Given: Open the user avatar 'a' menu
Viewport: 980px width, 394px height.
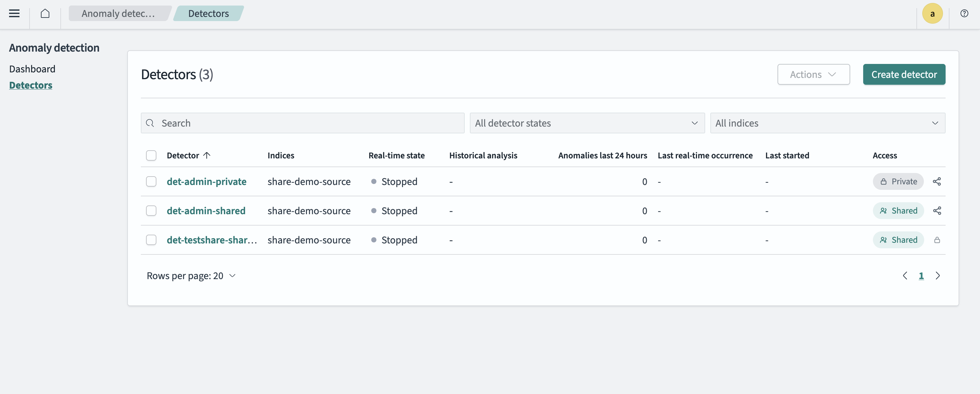Looking at the screenshot, I should (932, 14).
